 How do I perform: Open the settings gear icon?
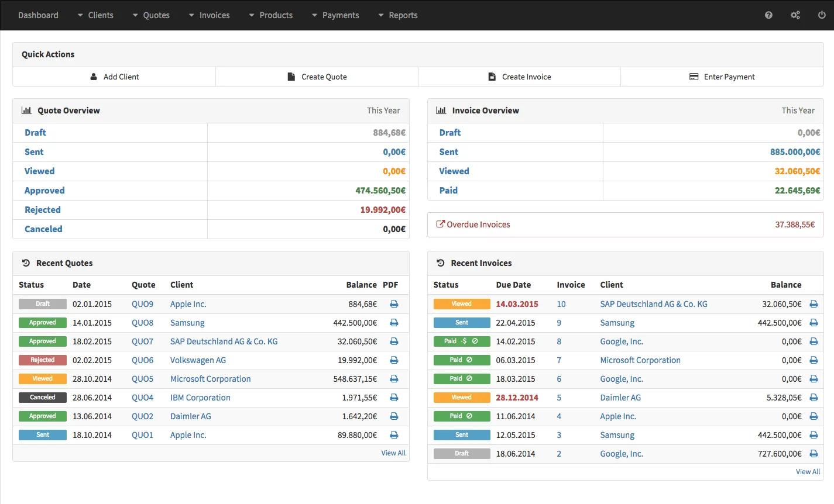795,15
